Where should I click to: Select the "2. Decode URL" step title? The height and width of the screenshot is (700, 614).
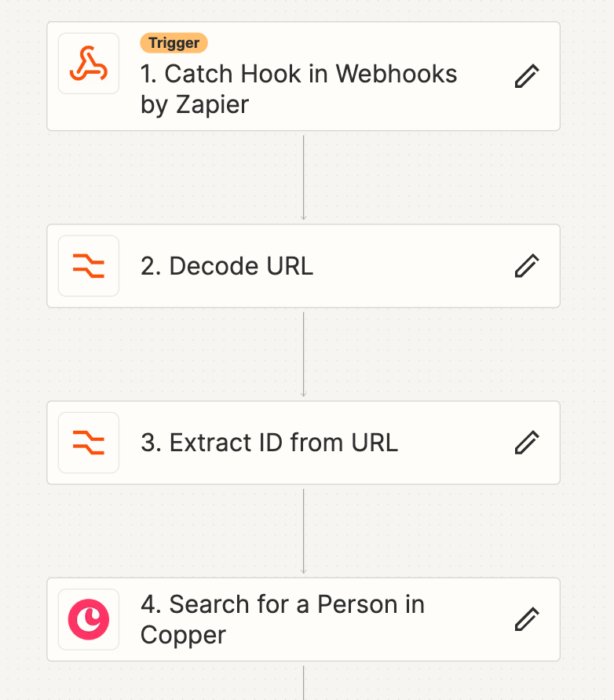click(227, 266)
